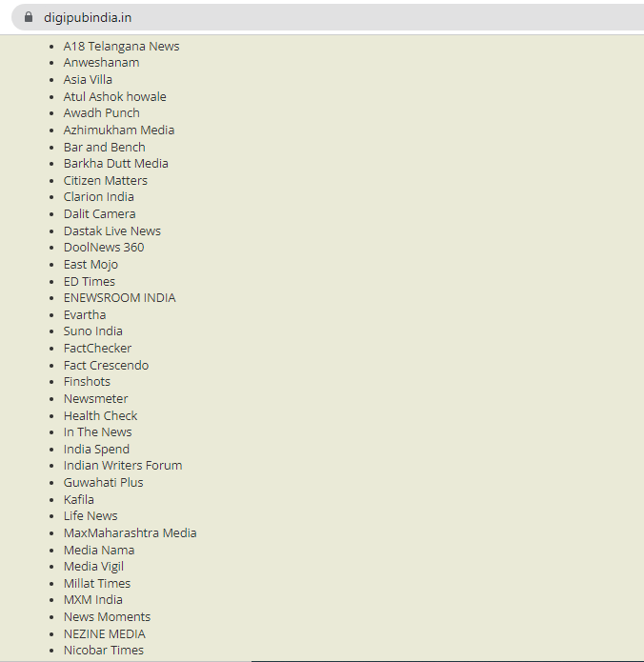Click on Anweshanam in the list

[x=101, y=63]
